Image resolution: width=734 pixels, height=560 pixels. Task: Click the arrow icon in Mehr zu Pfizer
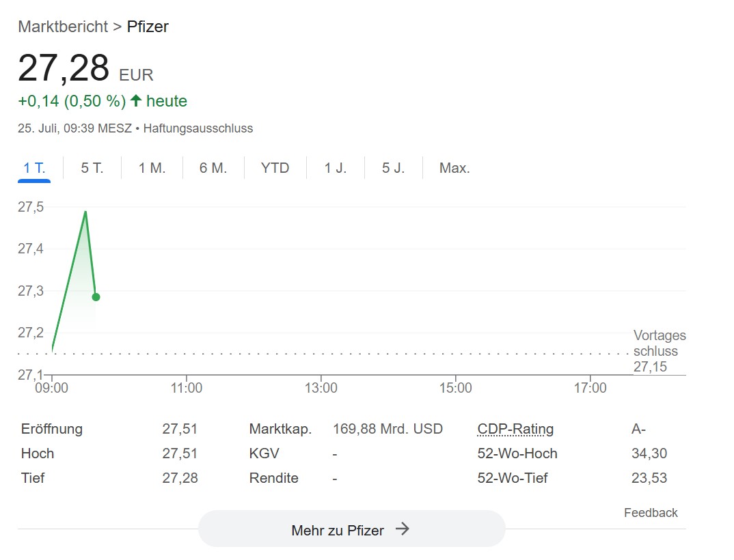click(x=402, y=529)
